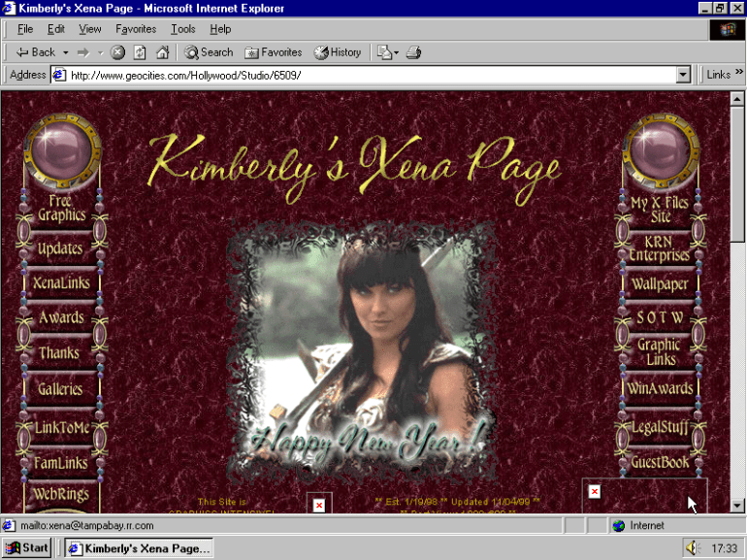
Task: Open the WinAwards page
Action: [660, 388]
